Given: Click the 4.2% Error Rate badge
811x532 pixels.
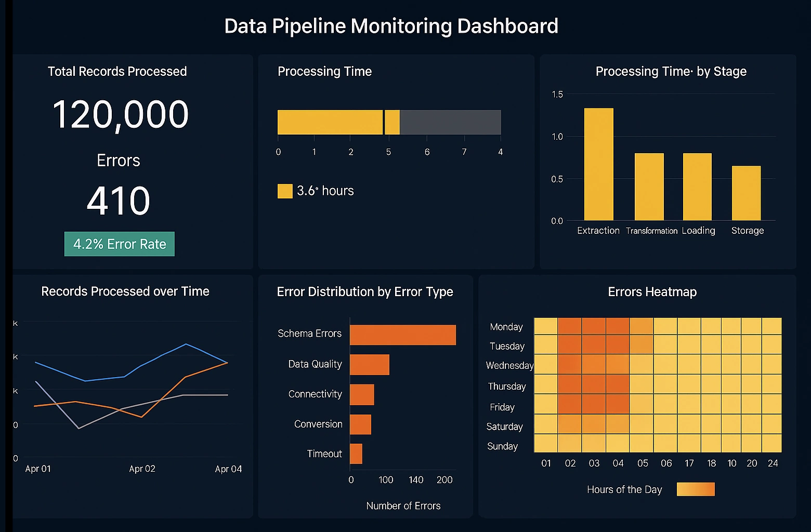Looking at the screenshot, I should pos(119,244).
